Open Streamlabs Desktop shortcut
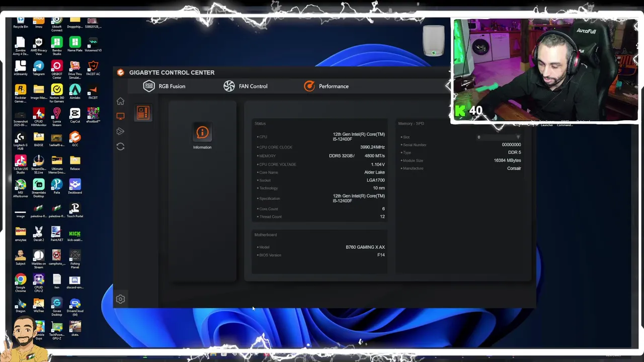The image size is (644, 362). pos(39,188)
